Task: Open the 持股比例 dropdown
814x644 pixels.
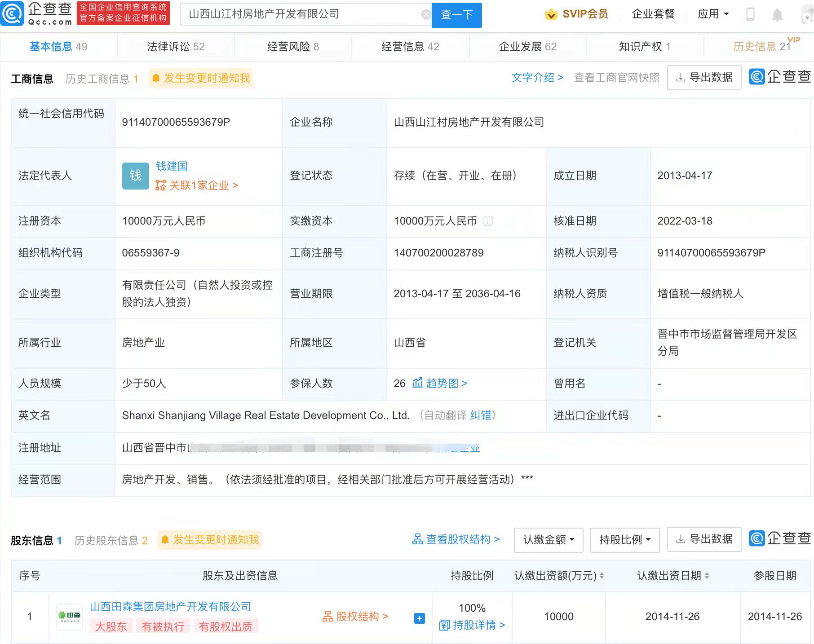Action: point(625,540)
